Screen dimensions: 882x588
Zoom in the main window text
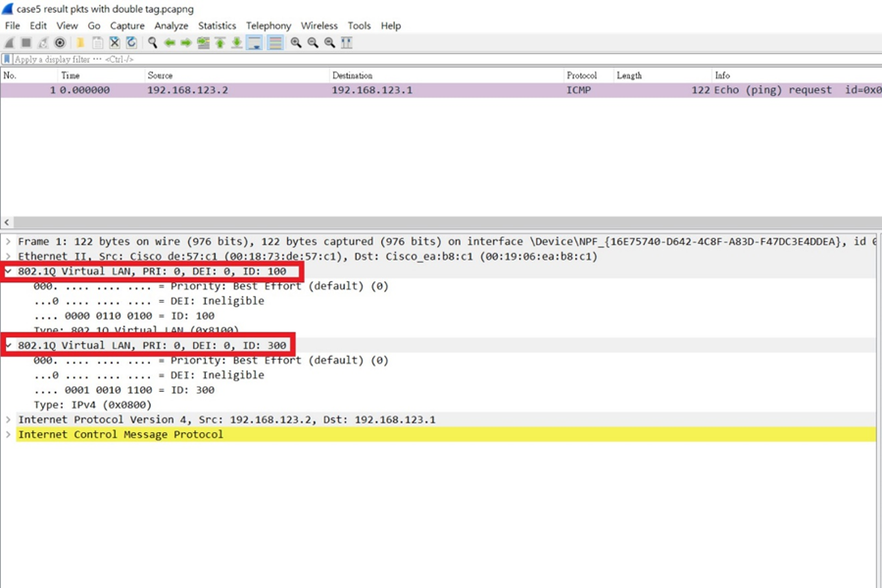tap(296, 43)
